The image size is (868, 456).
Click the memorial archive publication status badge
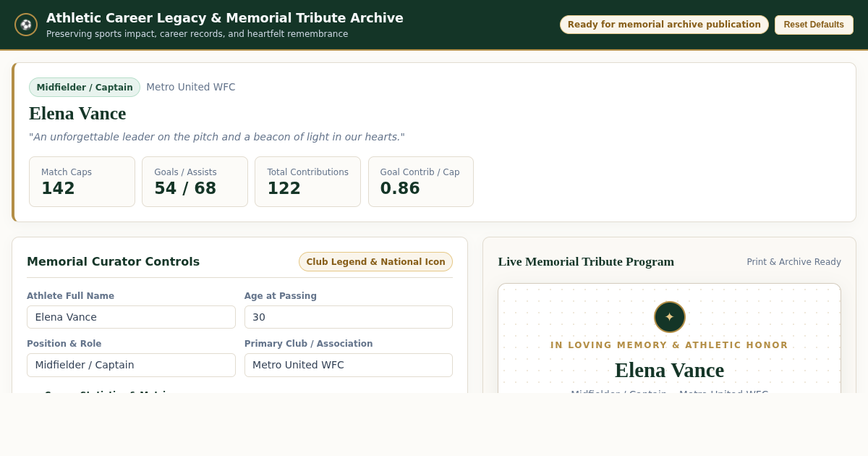coord(664,25)
